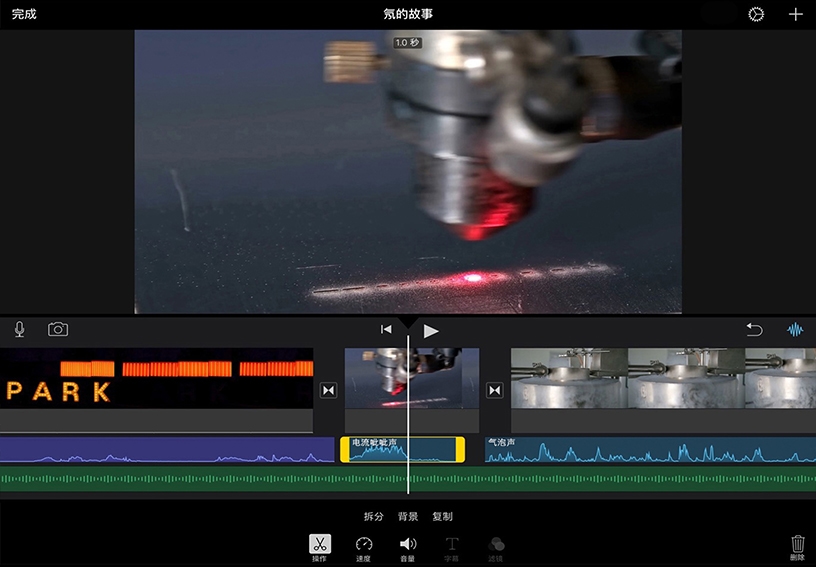Image resolution: width=816 pixels, height=567 pixels.
Task: Tap 复制 to duplicate the clip
Action: point(442,517)
